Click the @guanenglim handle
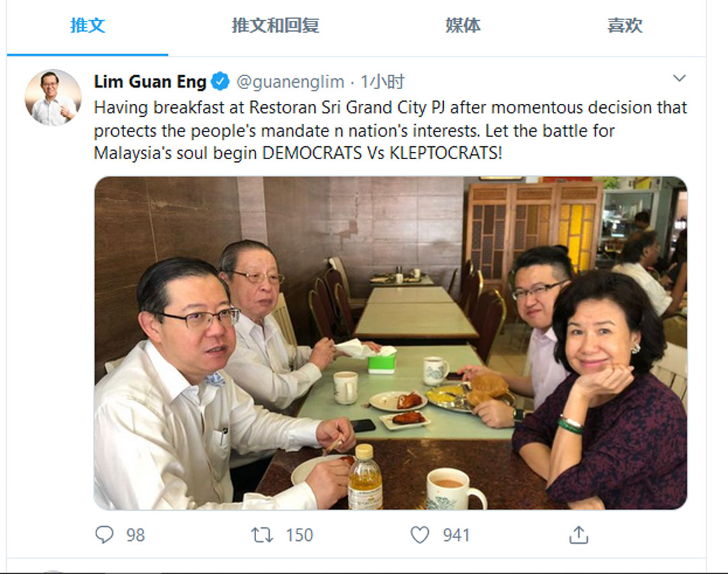The image size is (728, 574). tap(291, 82)
